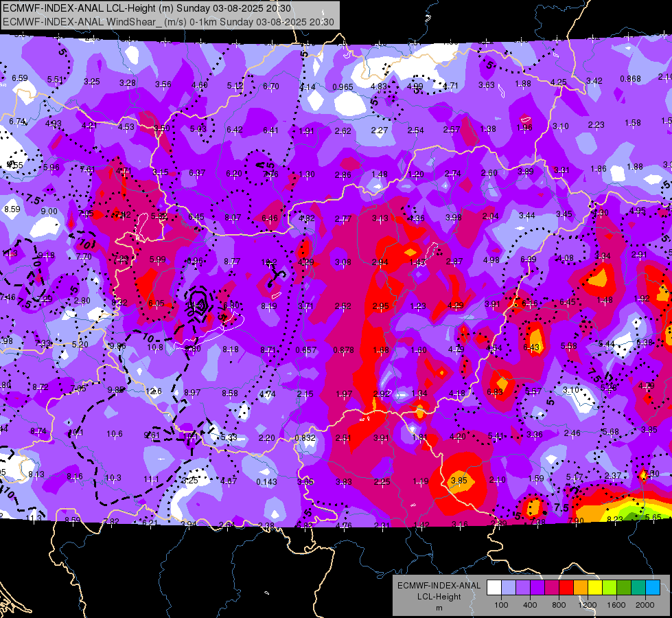The width and height of the screenshot is (672, 618).
Task: Select the red swatch in the LCL-Height legend
Action: [x=566, y=587]
